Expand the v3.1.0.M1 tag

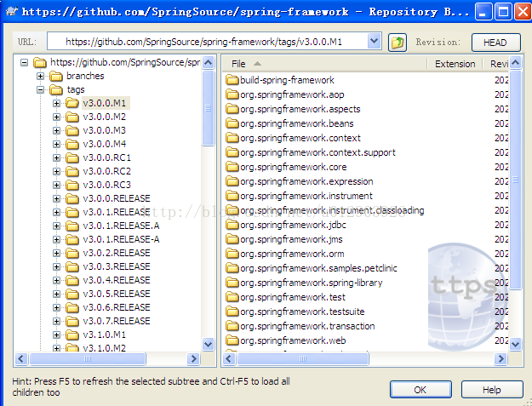tap(57, 335)
